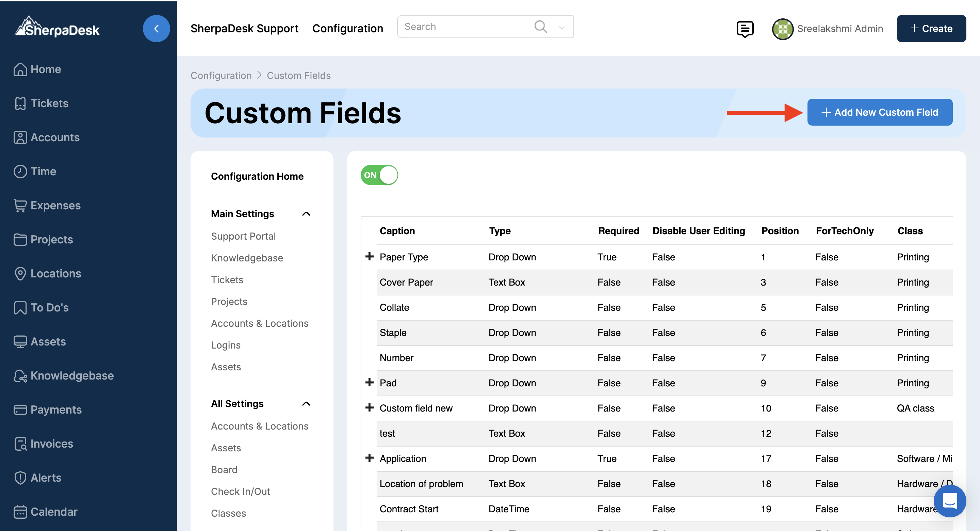980x531 pixels.
Task: Collapse the Main Settings section
Action: (306, 214)
